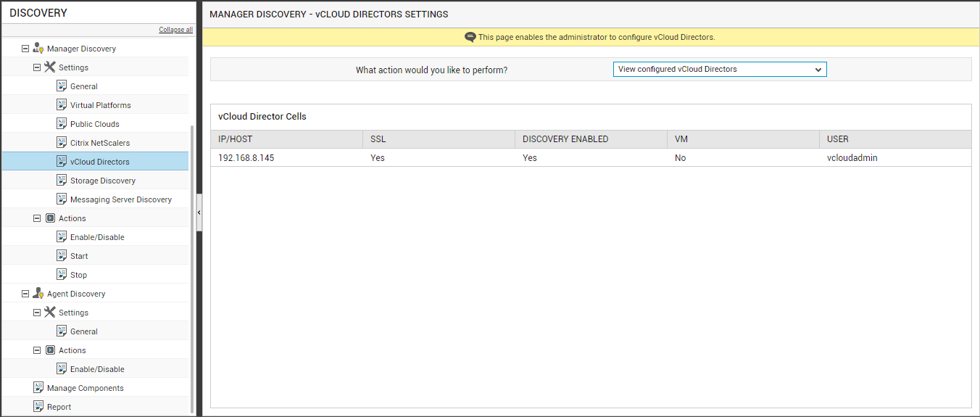Collapse the Agent Discovery tree node

[25, 294]
